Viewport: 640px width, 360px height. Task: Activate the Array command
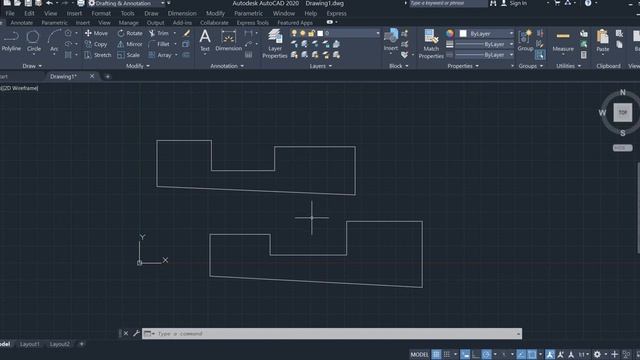(160, 55)
